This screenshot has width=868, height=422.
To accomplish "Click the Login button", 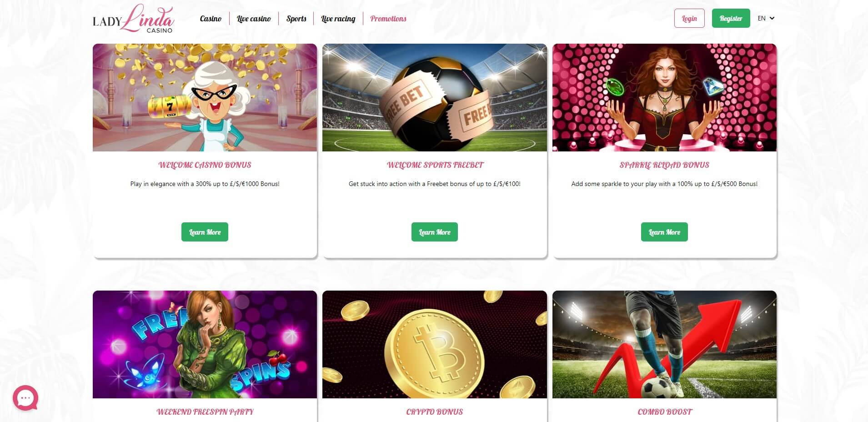I will [x=689, y=18].
